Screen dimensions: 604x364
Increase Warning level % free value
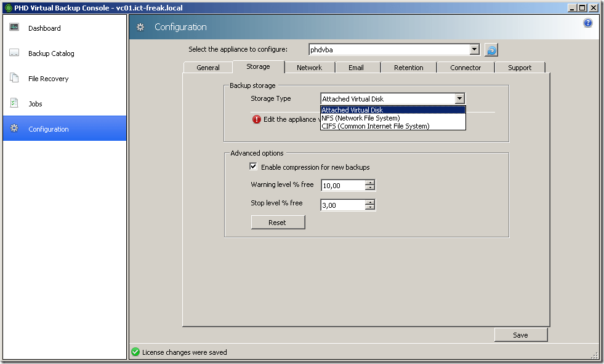pos(369,183)
